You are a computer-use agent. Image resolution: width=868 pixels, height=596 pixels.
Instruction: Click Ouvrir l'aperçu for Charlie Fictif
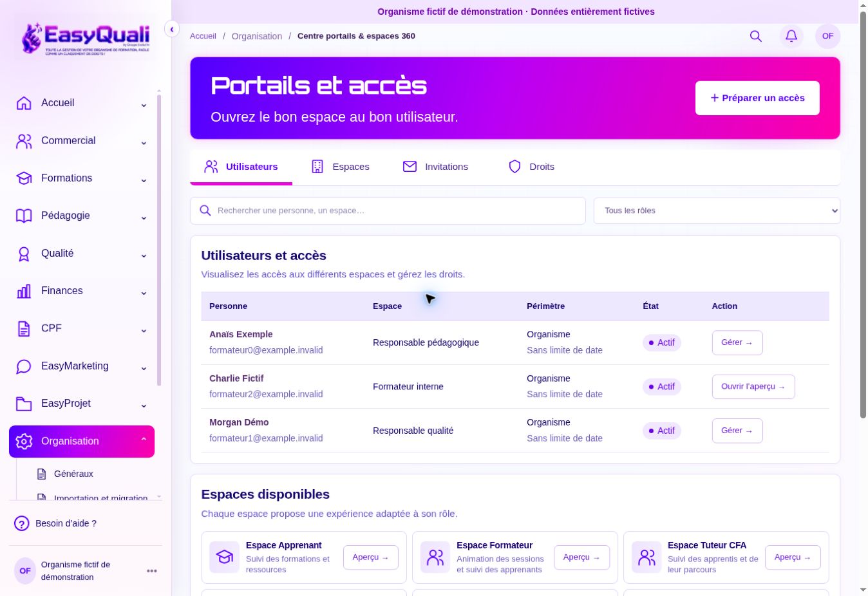point(753,387)
